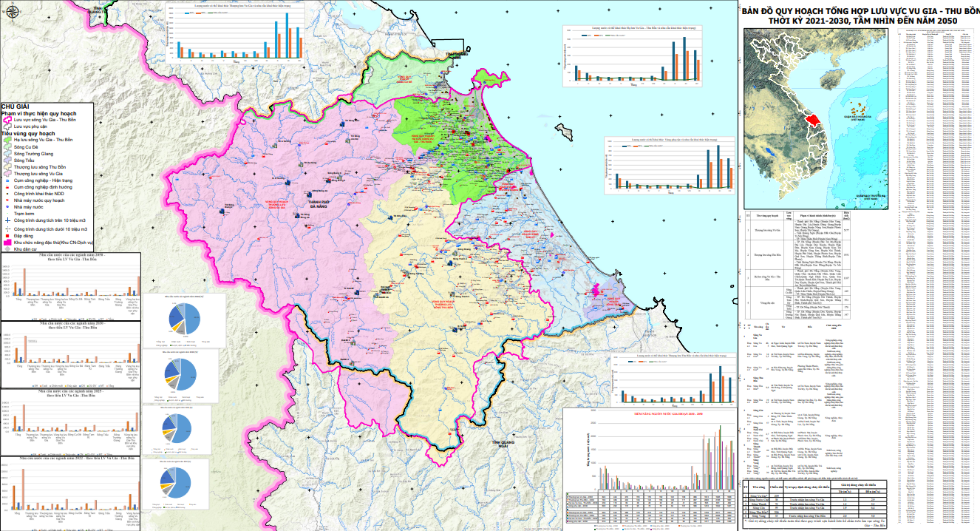Select the solid cross for dung tích trên 10 triệu m3
This screenshot has height=531, width=980.
click(x=7, y=220)
